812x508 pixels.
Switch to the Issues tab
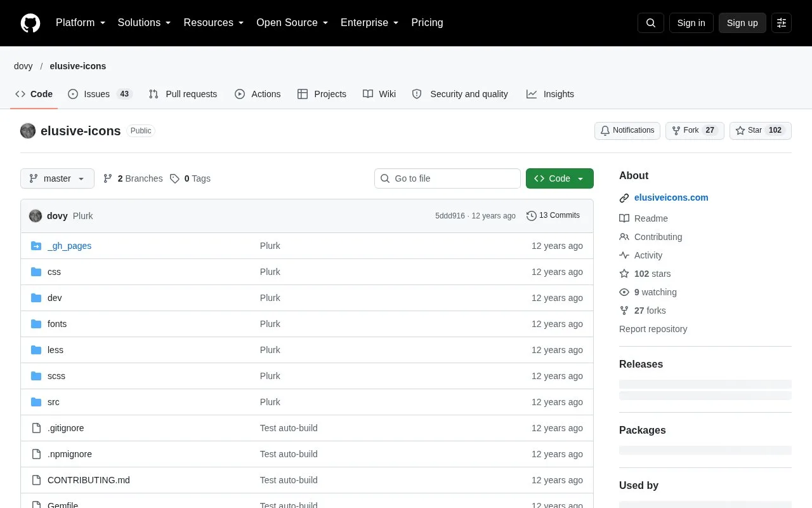click(x=100, y=94)
